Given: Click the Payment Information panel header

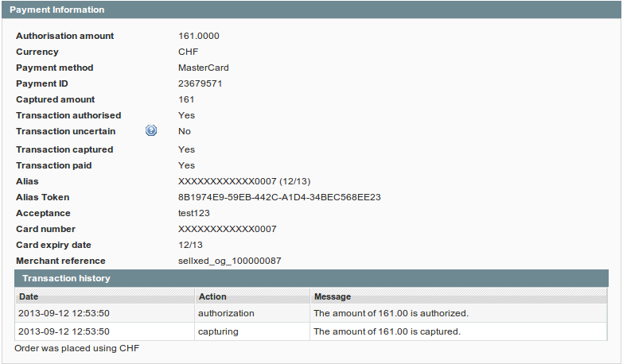Looking at the screenshot, I should click(x=56, y=10).
